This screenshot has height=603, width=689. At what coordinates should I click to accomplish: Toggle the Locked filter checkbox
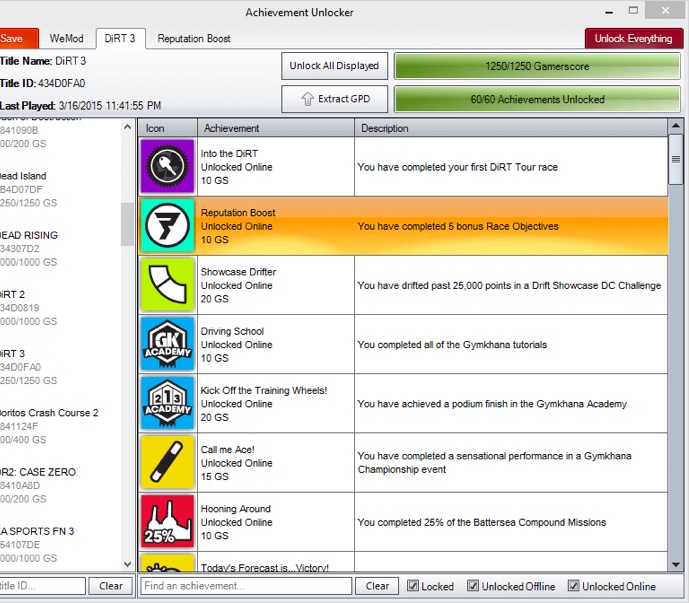coord(413,586)
